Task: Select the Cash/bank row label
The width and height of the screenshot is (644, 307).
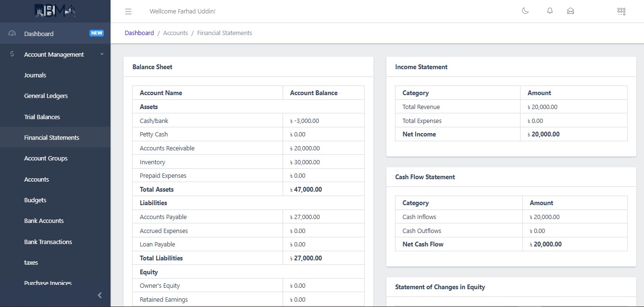Action: coord(154,121)
